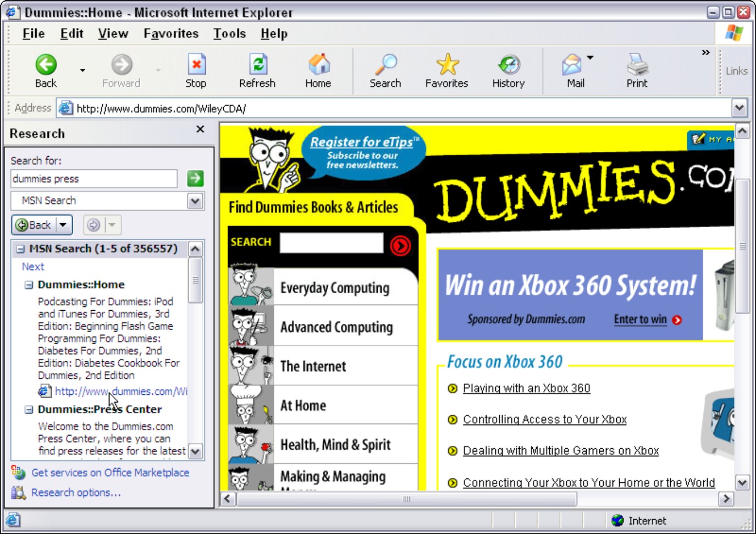Click the red go button beside SEARCH
756x534 pixels.
(400, 245)
